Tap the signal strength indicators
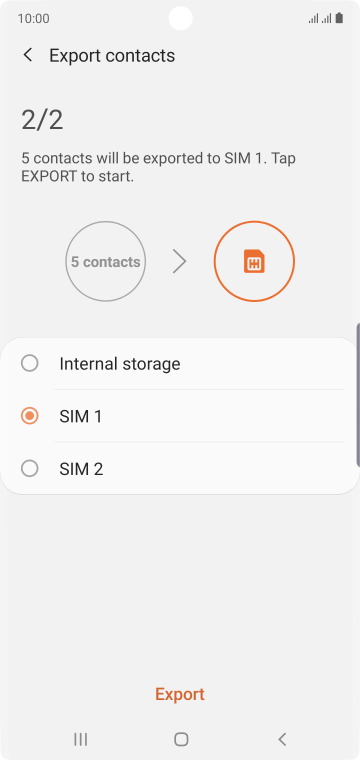Screen dimensions: 360x760 coord(320,18)
